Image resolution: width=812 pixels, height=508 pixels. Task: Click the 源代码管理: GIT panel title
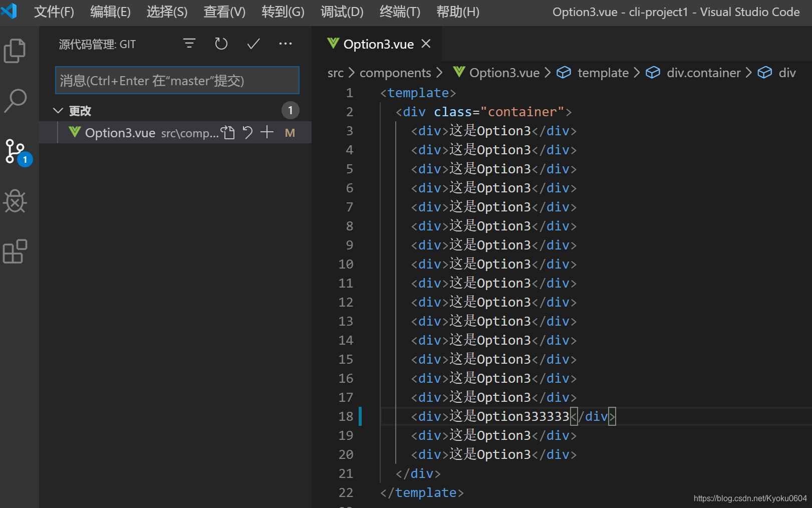97,44
